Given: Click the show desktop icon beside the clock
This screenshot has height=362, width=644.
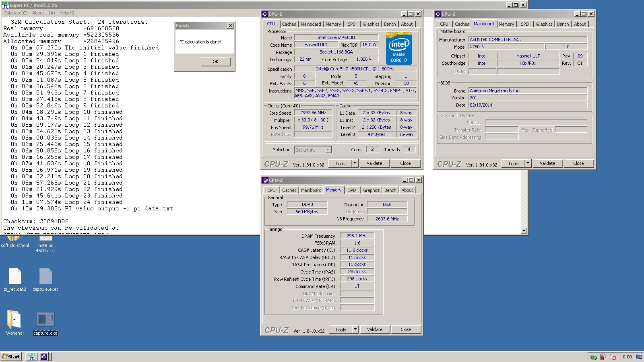Looking at the screenshot, I should (x=639, y=357).
